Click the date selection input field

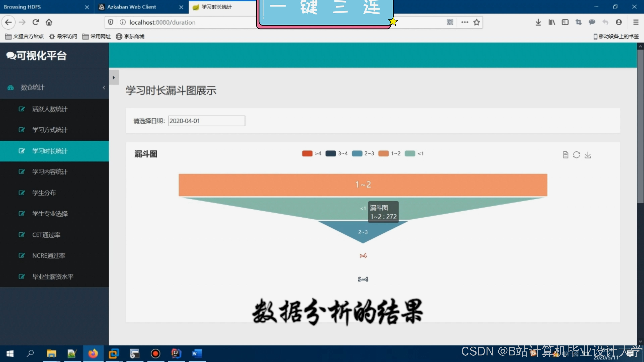click(206, 121)
